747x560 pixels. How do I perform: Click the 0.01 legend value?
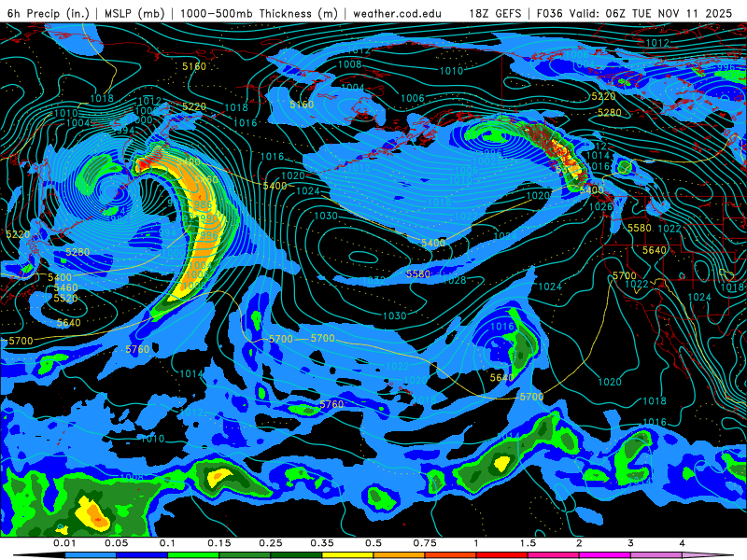tap(64, 543)
